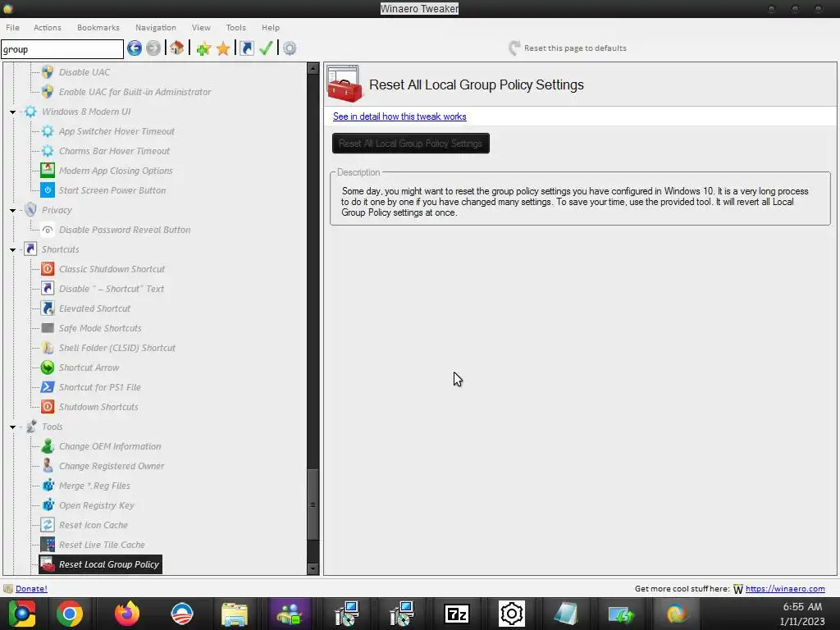Click Elevated Shortcut icon

(48, 308)
